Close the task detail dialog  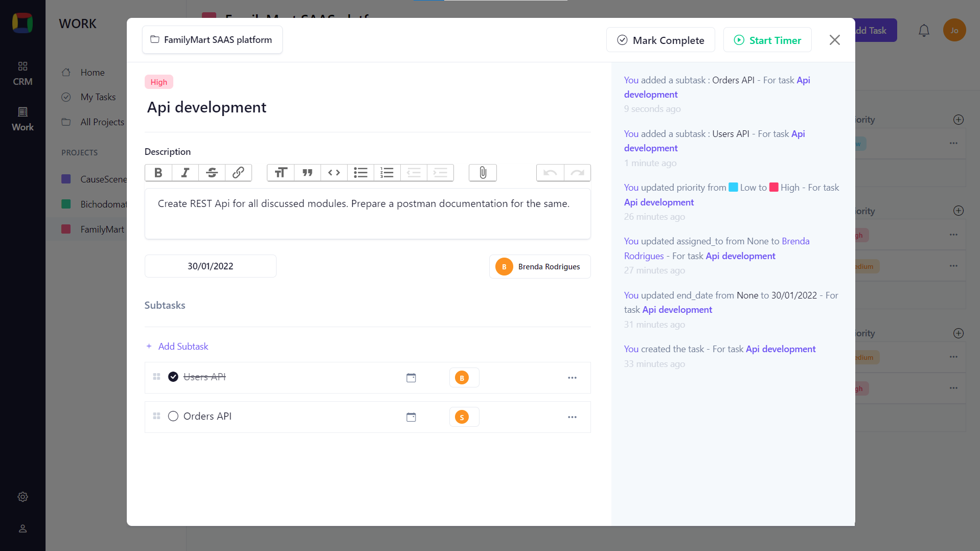(834, 40)
